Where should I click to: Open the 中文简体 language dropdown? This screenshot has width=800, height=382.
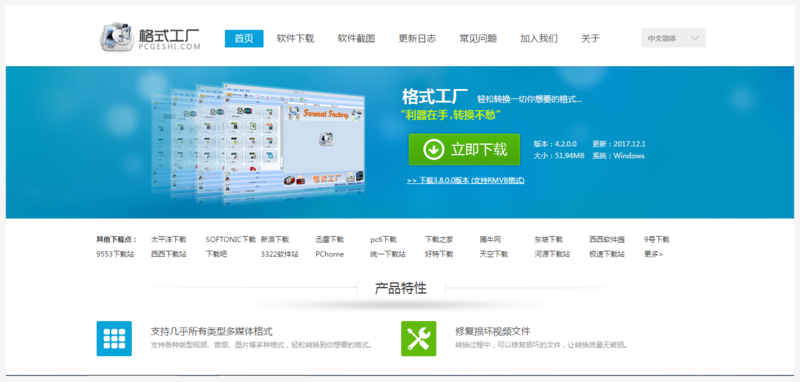(x=673, y=38)
